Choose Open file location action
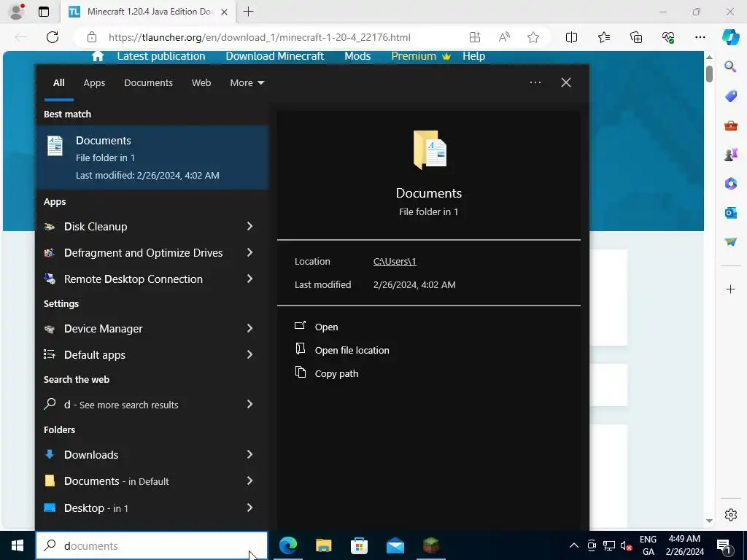The height and width of the screenshot is (560, 747). (352, 351)
